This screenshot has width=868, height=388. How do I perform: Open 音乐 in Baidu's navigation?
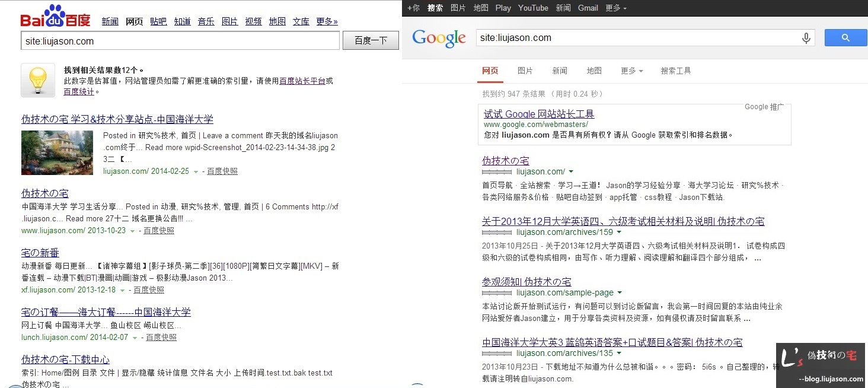coord(206,21)
